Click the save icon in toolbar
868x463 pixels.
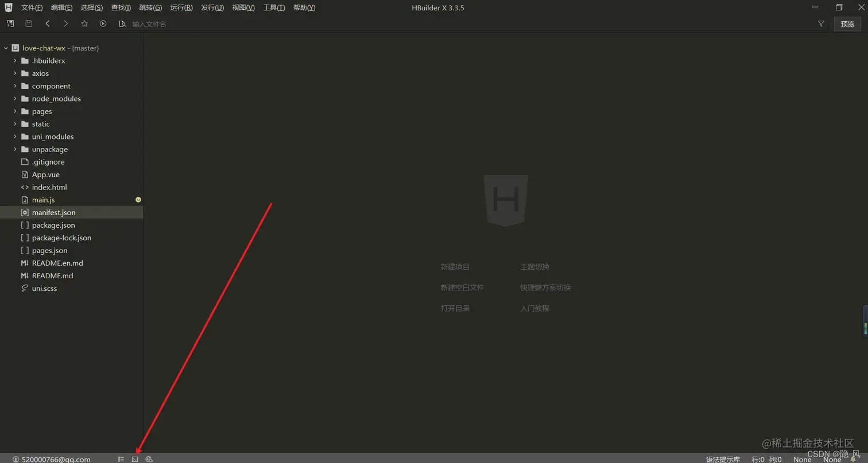point(29,24)
